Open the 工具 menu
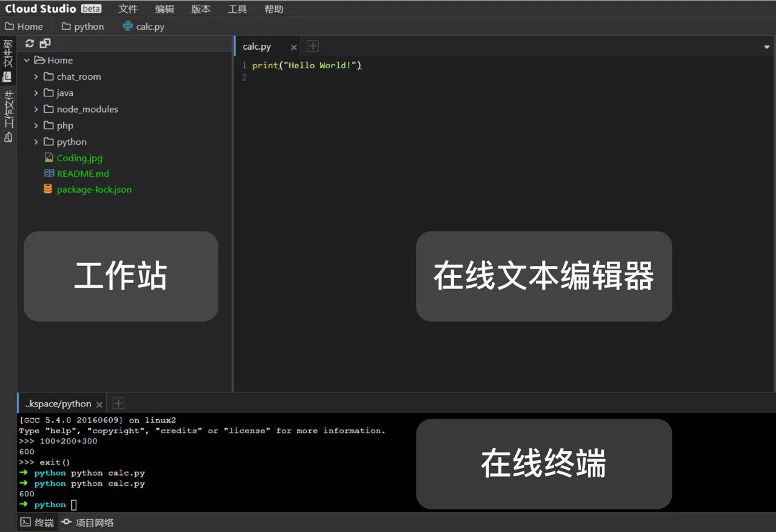Viewport: 776px width, 532px height. (x=237, y=9)
